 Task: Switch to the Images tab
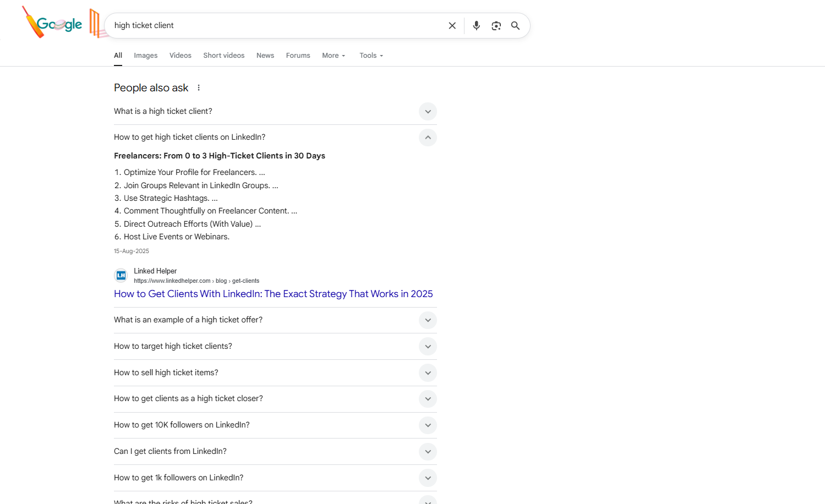coord(145,55)
